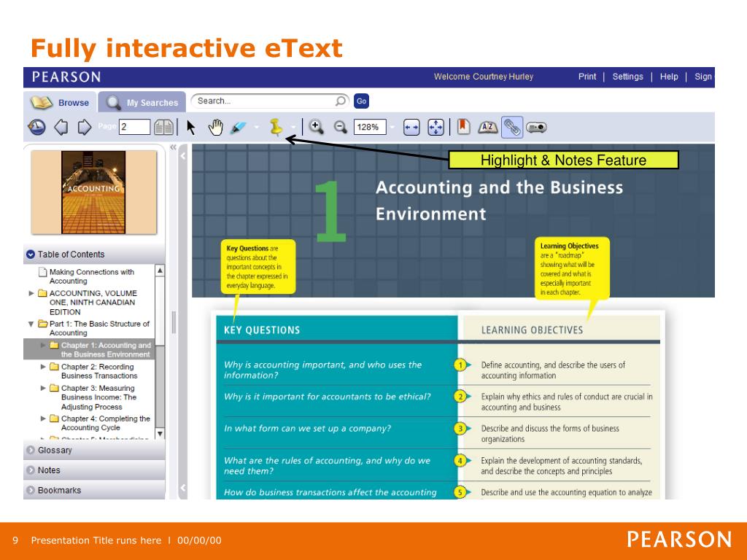This screenshot has width=747, height=560.
Task: Select the arrow pointer tool
Action: (191, 127)
